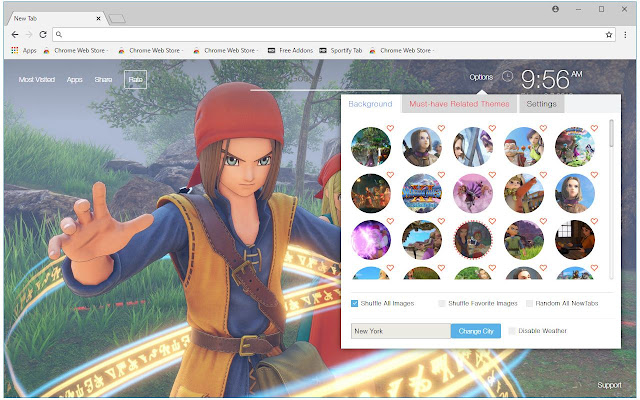
Task: Select the dotted red bordered thumbnail
Action: (473, 240)
